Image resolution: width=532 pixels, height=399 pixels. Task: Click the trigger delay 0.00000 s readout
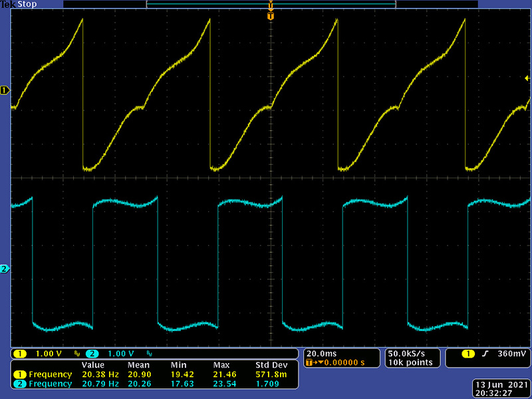(339, 362)
